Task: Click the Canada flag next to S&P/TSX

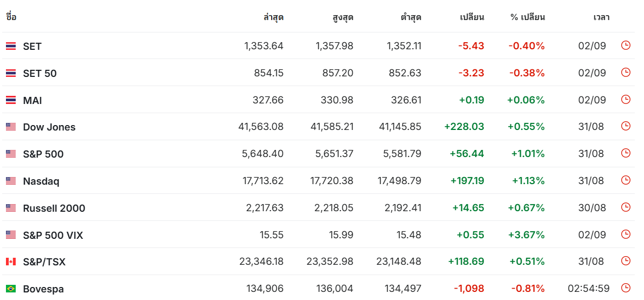Action: pos(11,262)
